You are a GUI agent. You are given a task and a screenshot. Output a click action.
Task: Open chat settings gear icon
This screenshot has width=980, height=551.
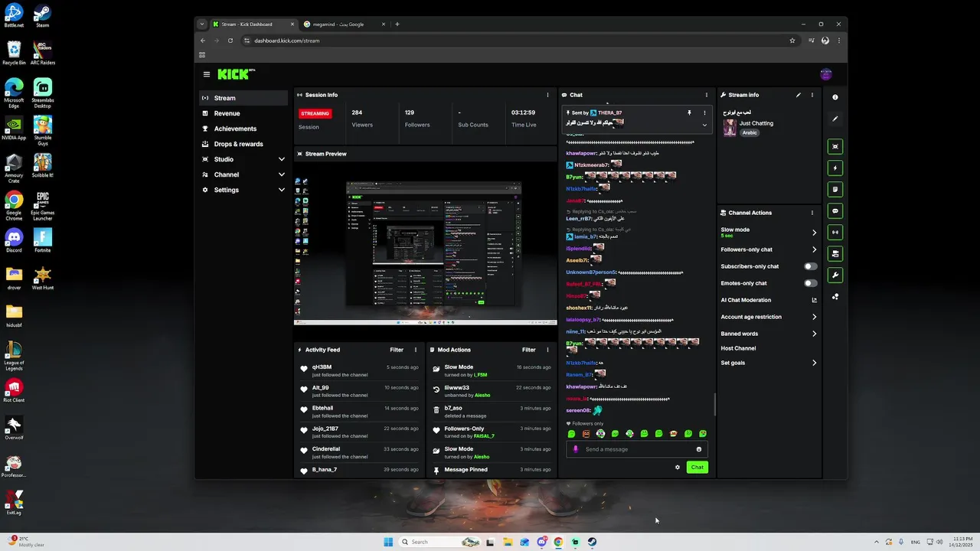coord(678,467)
